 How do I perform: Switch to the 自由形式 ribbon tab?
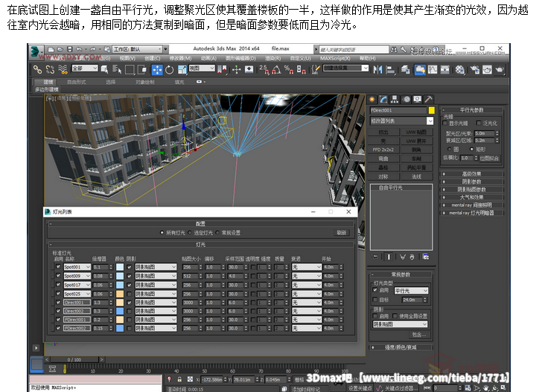[77, 82]
